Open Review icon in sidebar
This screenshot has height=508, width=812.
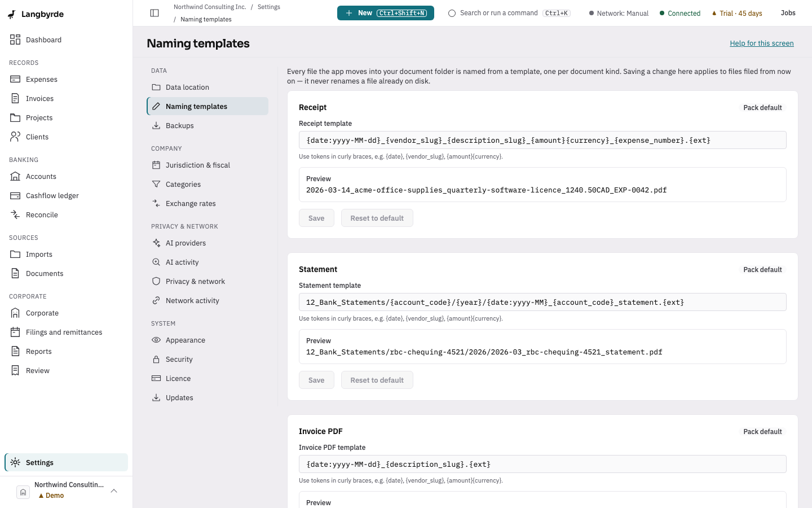point(15,371)
